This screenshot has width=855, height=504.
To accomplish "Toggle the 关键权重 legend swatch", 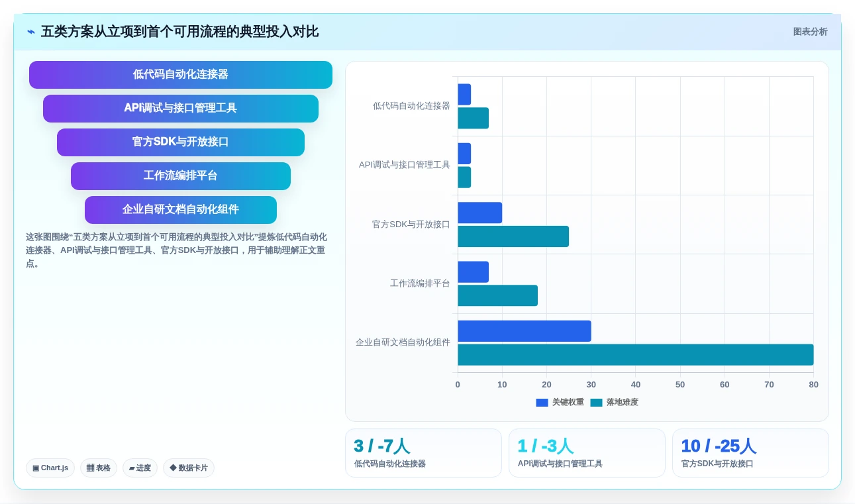I will 542,403.
